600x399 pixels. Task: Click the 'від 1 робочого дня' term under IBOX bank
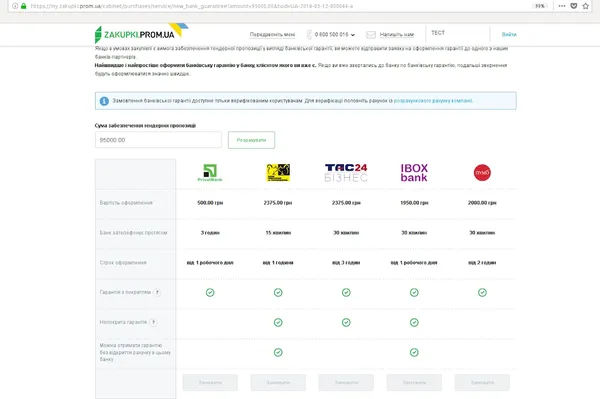point(414,262)
